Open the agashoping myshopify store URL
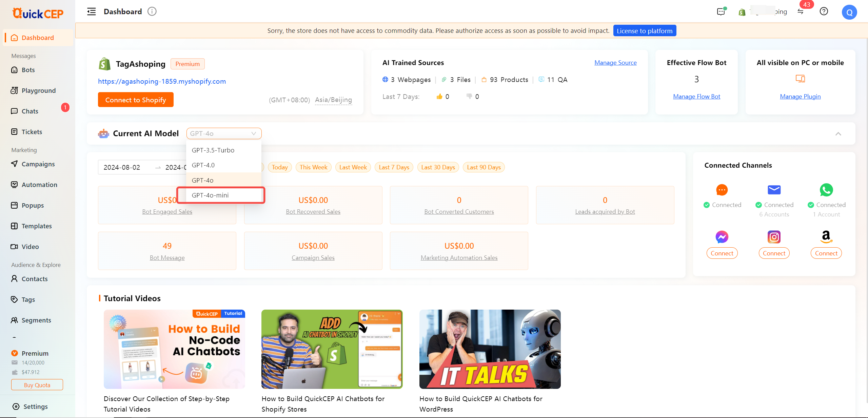Viewport: 868px width, 418px height. coord(162,81)
